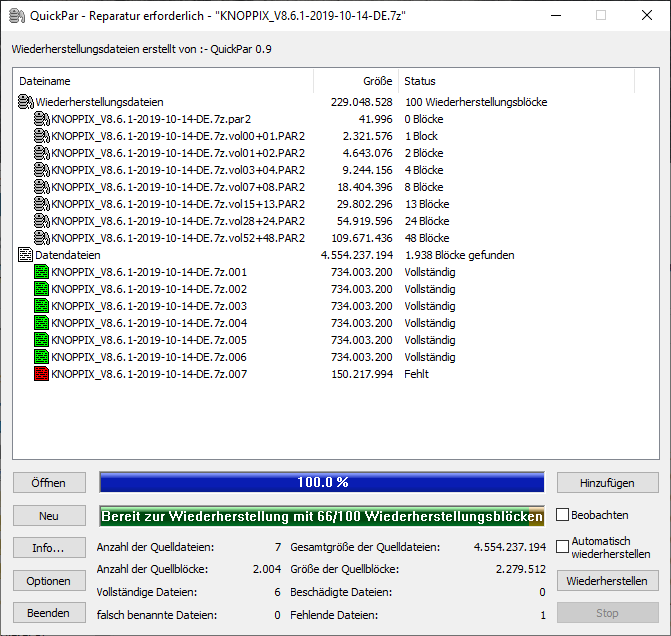Toggle the Automatisch wiederherstellen checkbox
Image resolution: width=671 pixels, height=636 pixels.
pos(562,547)
